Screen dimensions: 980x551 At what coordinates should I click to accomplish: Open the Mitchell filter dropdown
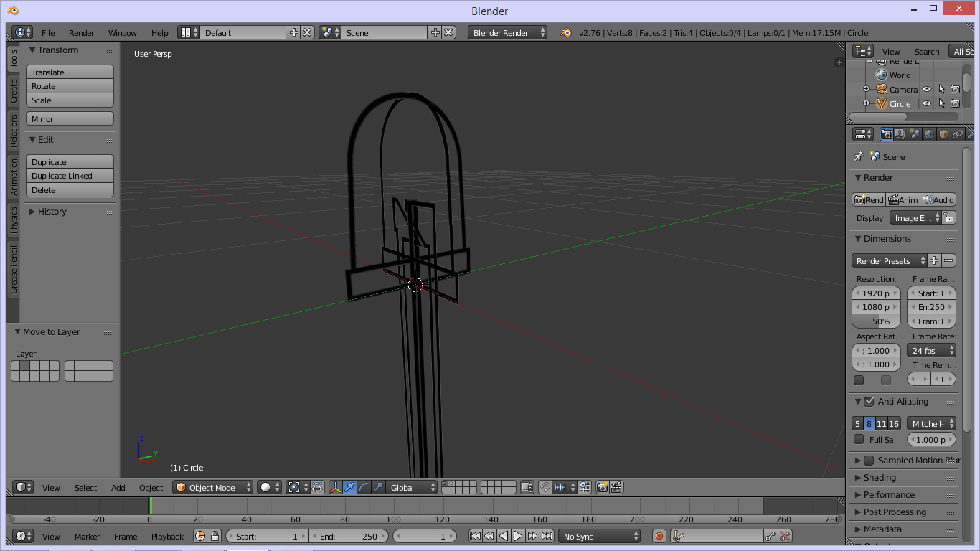[x=931, y=423]
